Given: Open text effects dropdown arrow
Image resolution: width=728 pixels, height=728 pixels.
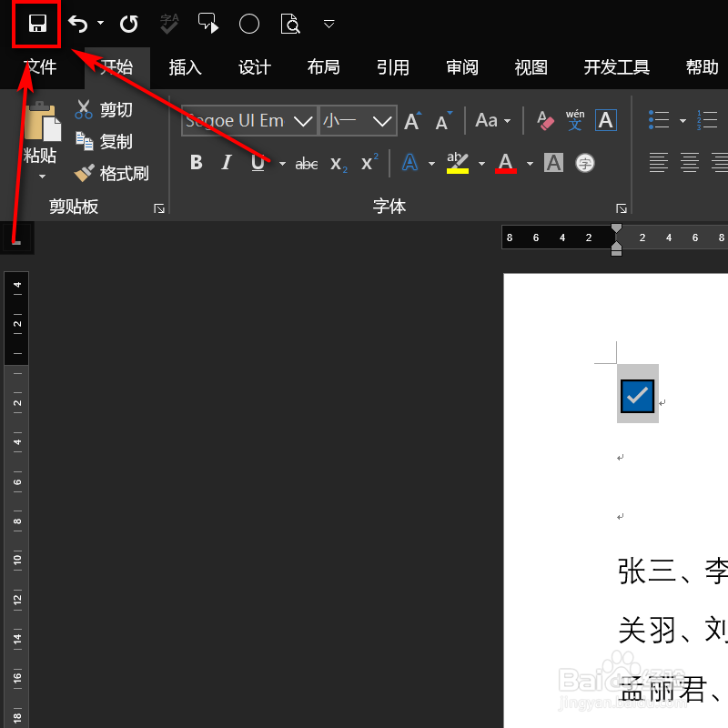Looking at the screenshot, I should [431, 164].
